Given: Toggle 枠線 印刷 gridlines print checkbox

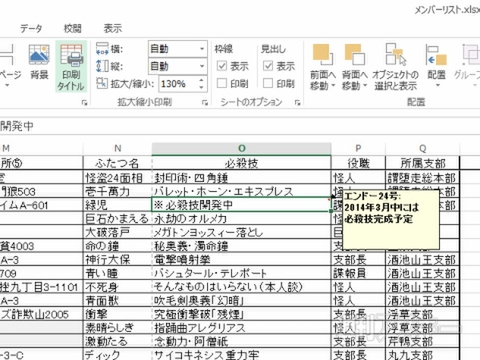Looking at the screenshot, I should coord(222,83).
